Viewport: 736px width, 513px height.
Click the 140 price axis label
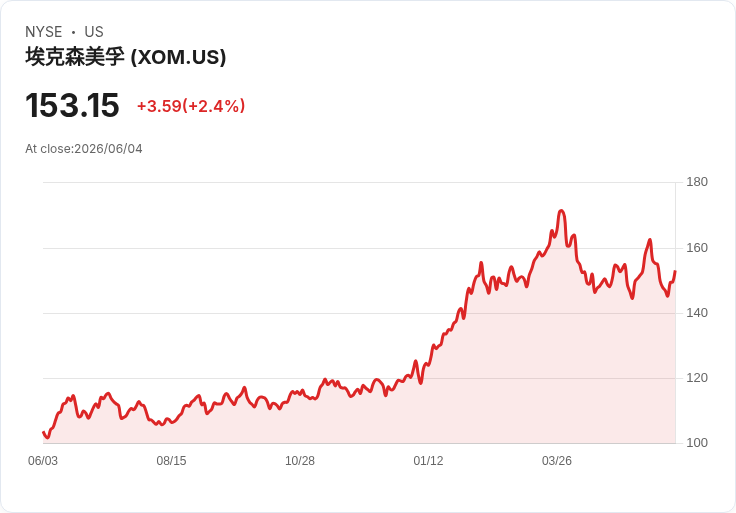(x=697, y=313)
